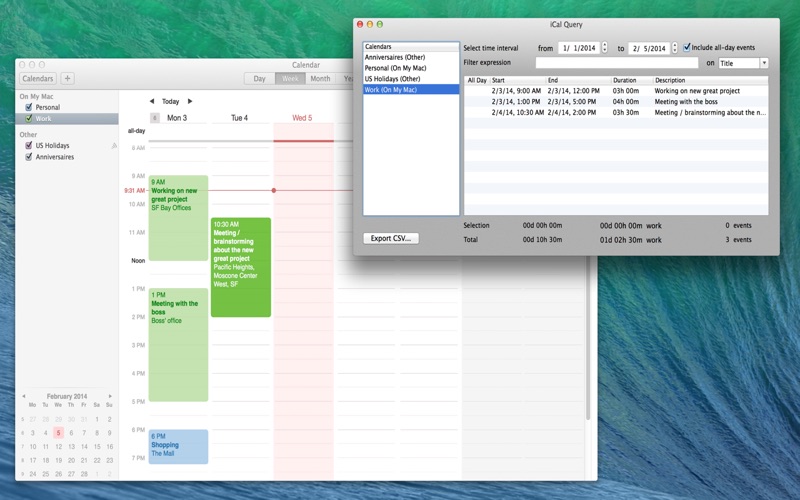Click the to date stepper
This screenshot has width=800, height=500.
[x=674, y=47]
